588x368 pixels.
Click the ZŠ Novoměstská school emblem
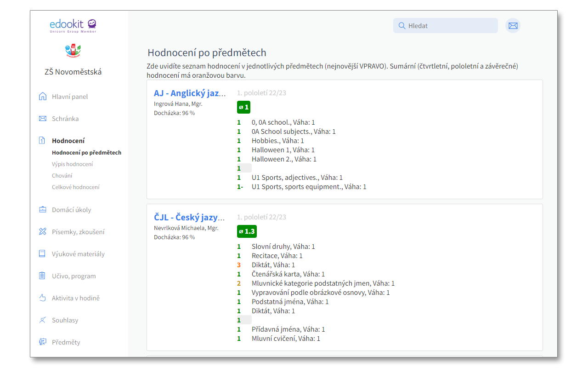pyautogui.click(x=73, y=51)
